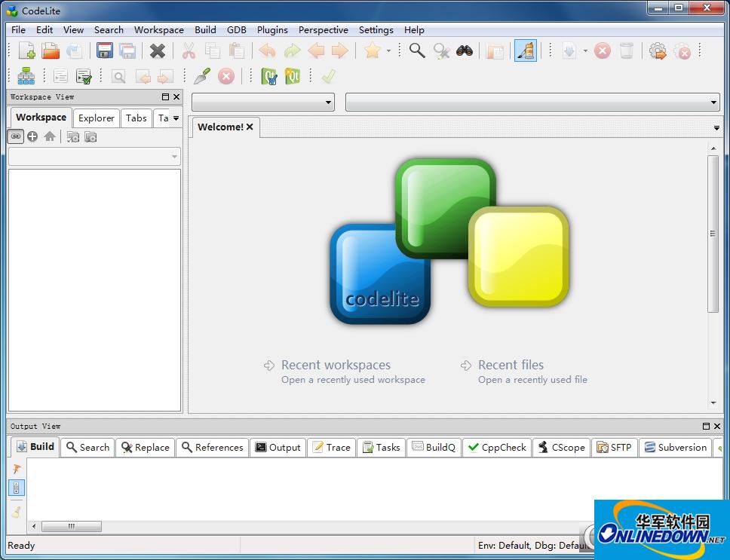
Task: Switch to the Explorer tab
Action: pyautogui.click(x=96, y=118)
